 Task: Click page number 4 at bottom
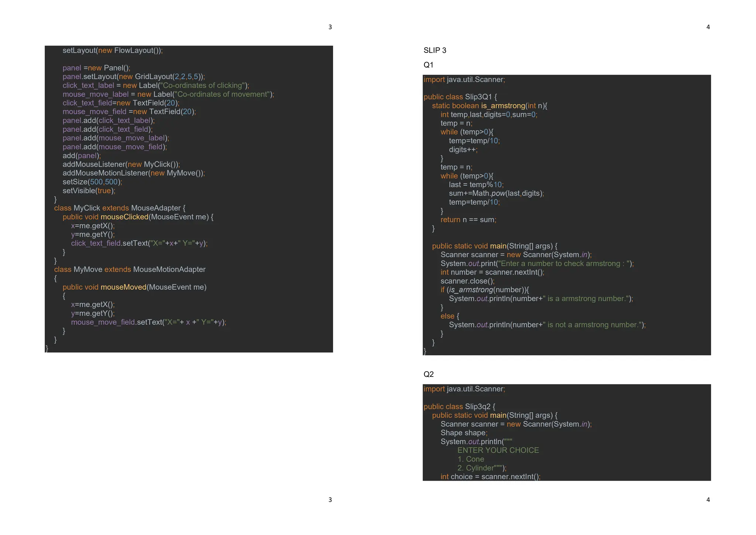[x=708, y=500]
